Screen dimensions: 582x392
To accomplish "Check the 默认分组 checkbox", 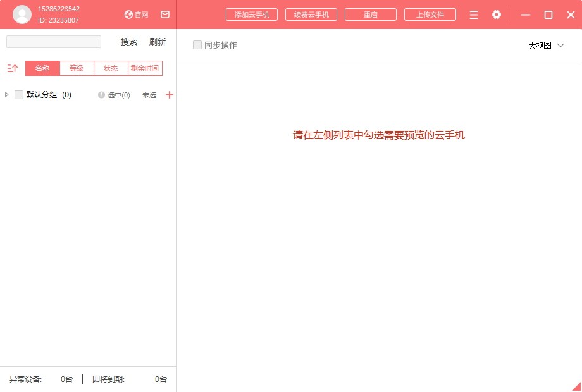I will pyautogui.click(x=19, y=95).
